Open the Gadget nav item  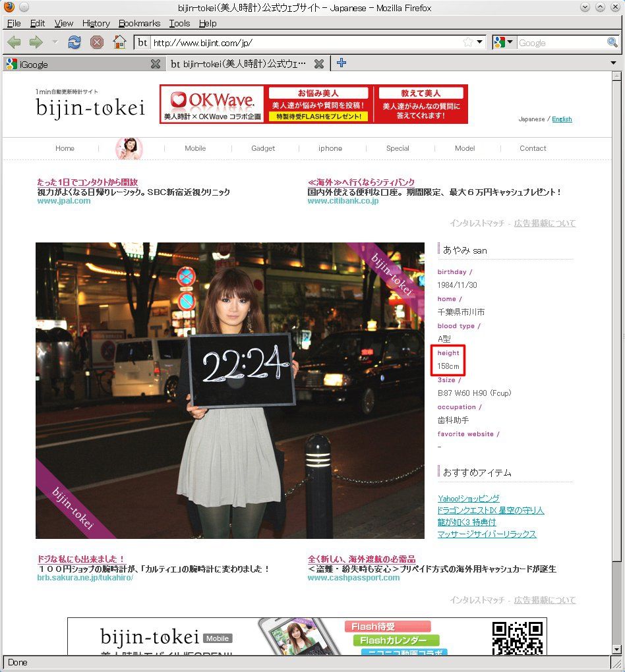point(263,148)
